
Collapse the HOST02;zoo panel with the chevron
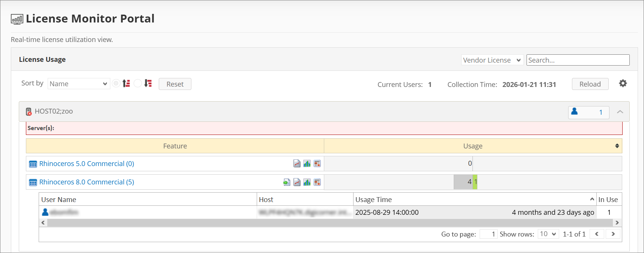[x=620, y=112]
